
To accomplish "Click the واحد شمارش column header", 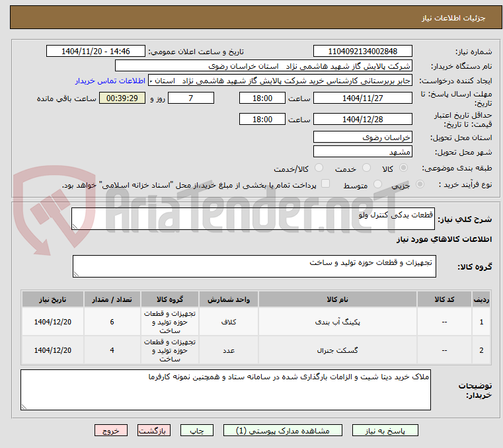I will pos(229,299).
